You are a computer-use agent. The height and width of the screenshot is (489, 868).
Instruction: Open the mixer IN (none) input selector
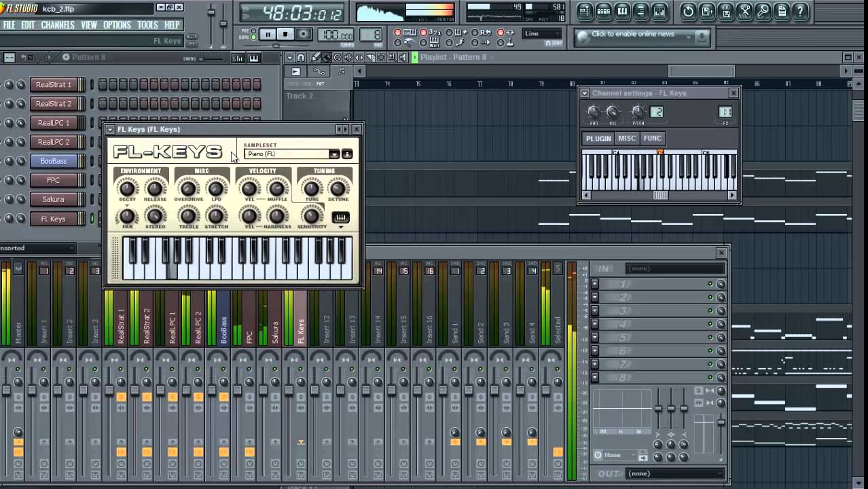(x=674, y=269)
